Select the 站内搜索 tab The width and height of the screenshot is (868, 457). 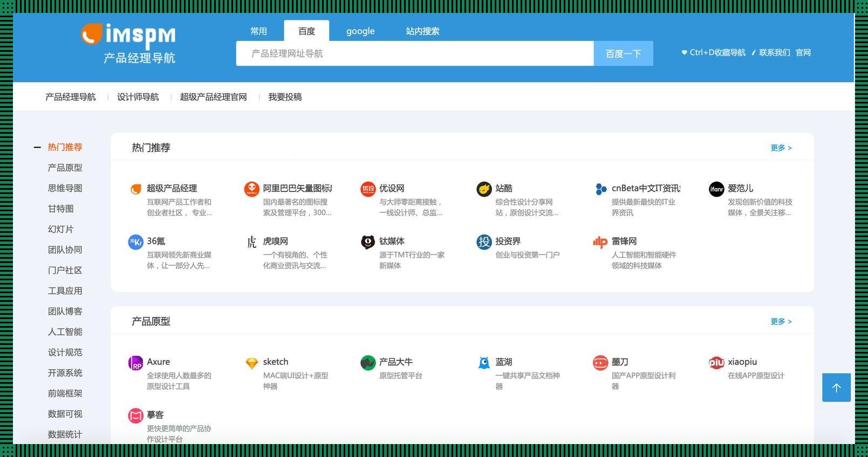(x=422, y=31)
